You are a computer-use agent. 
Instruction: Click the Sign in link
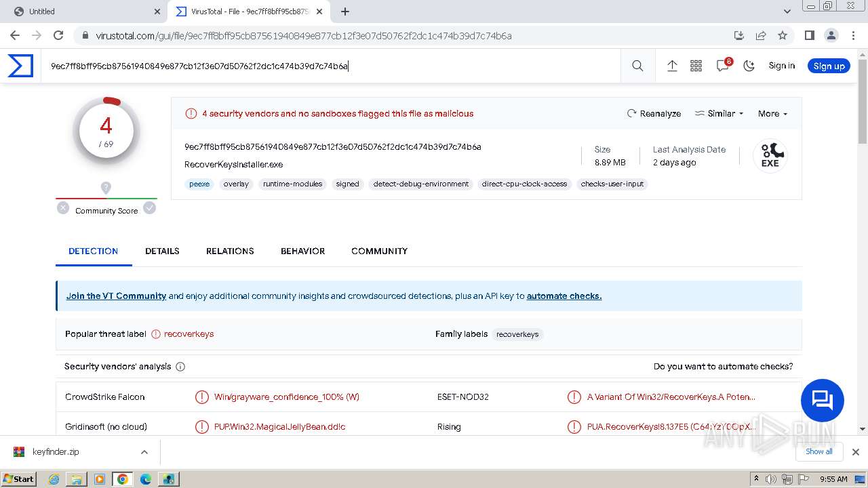tap(782, 66)
